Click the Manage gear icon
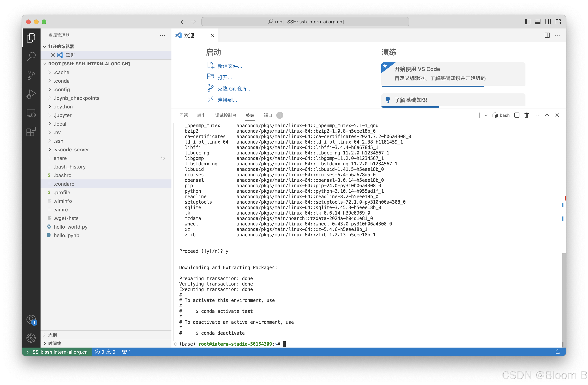This screenshot has height=385, width=588. 31,338
